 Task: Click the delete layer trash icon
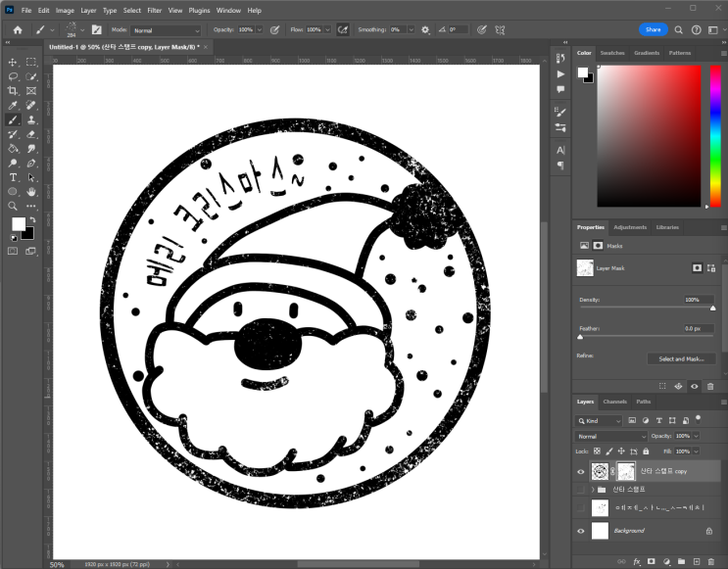point(711,562)
